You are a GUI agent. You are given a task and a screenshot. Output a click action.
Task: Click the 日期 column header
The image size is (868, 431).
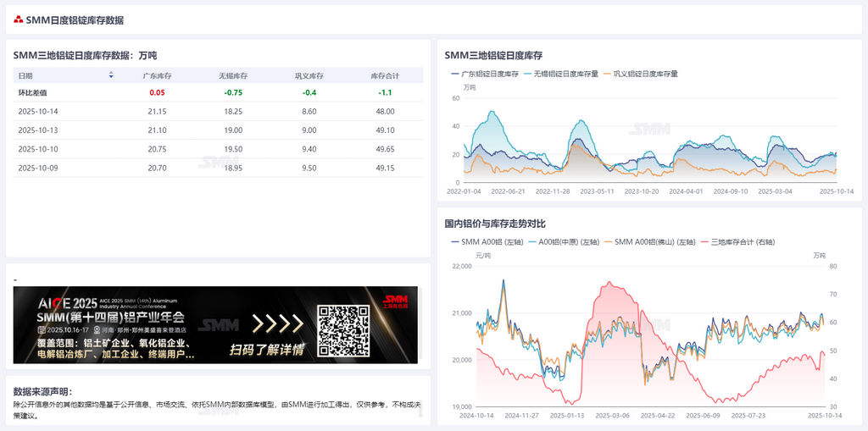[25, 76]
